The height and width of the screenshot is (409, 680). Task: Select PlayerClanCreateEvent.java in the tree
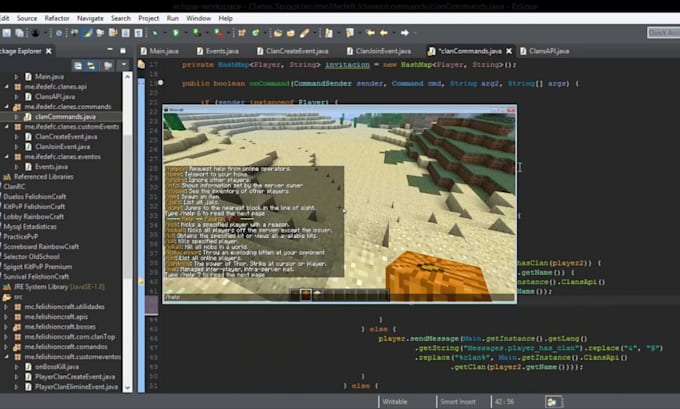click(x=75, y=377)
